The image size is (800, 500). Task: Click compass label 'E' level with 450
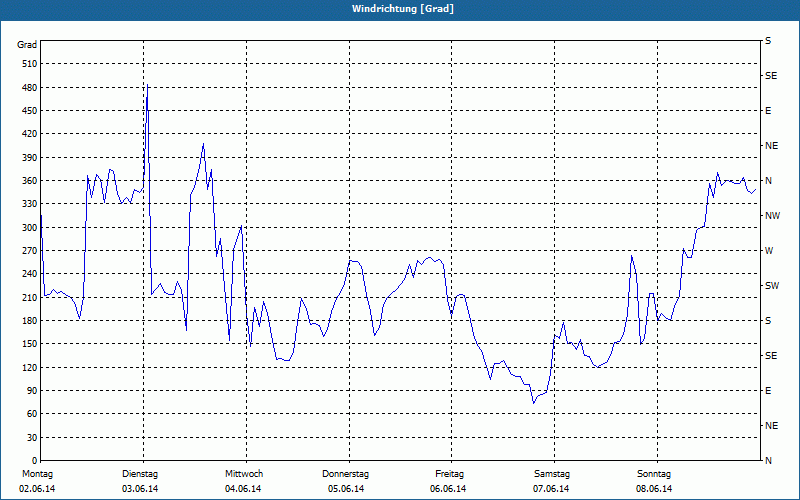point(768,111)
